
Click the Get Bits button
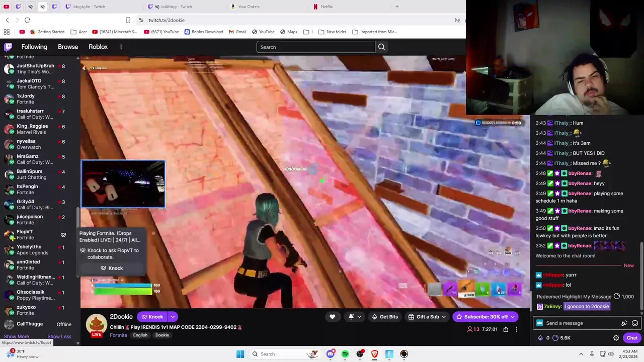click(x=385, y=317)
